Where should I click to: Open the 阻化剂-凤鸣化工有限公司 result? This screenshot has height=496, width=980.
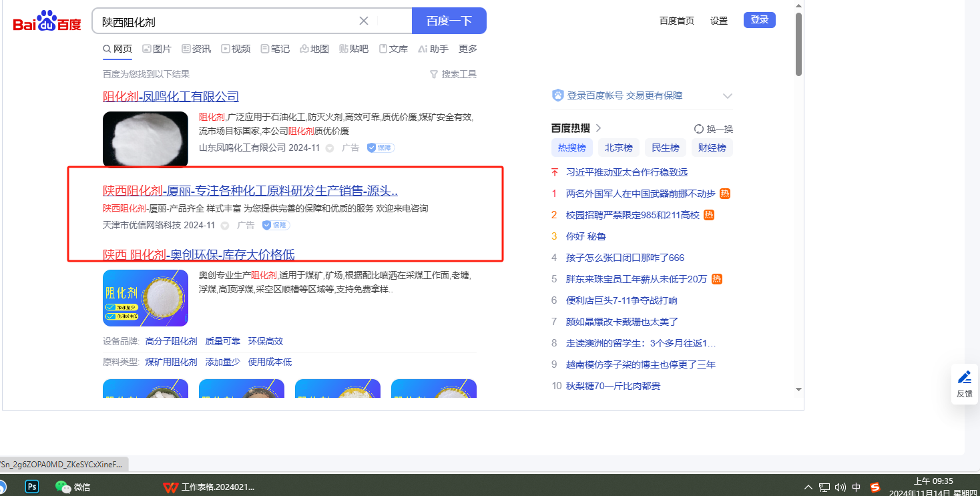coord(171,97)
